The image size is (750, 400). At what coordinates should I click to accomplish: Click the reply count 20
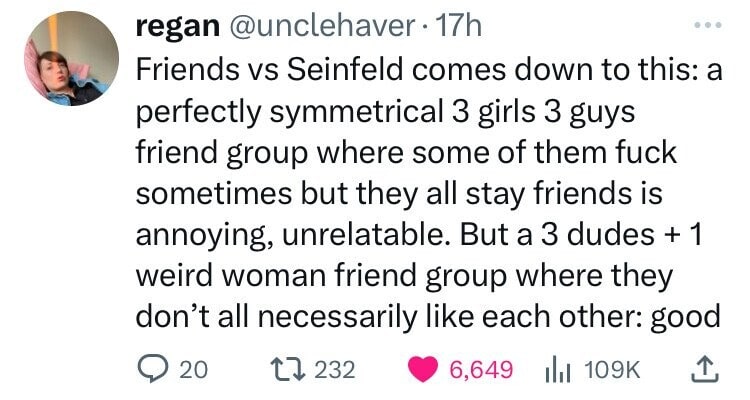[193, 370]
